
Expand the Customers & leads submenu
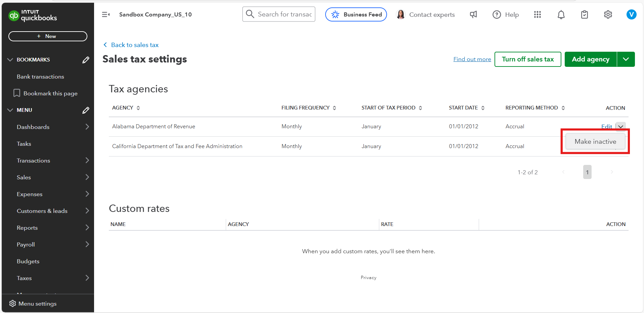coord(87,211)
